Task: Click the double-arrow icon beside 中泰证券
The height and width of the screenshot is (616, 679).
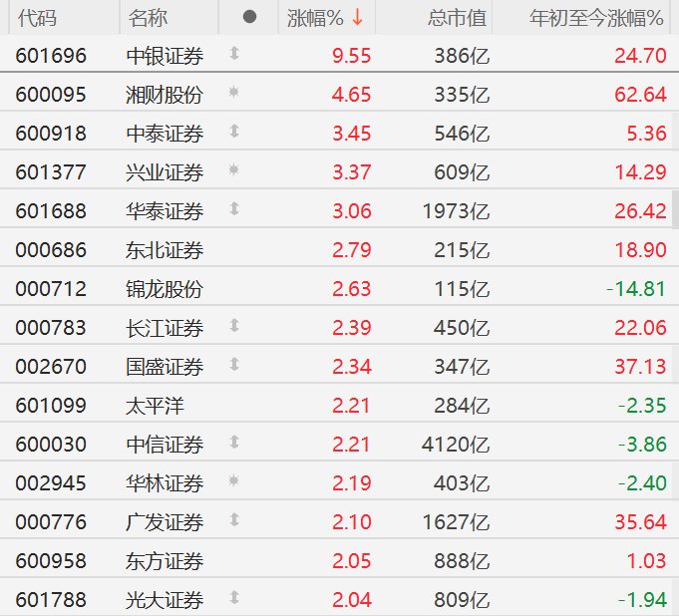Action: [x=234, y=132]
